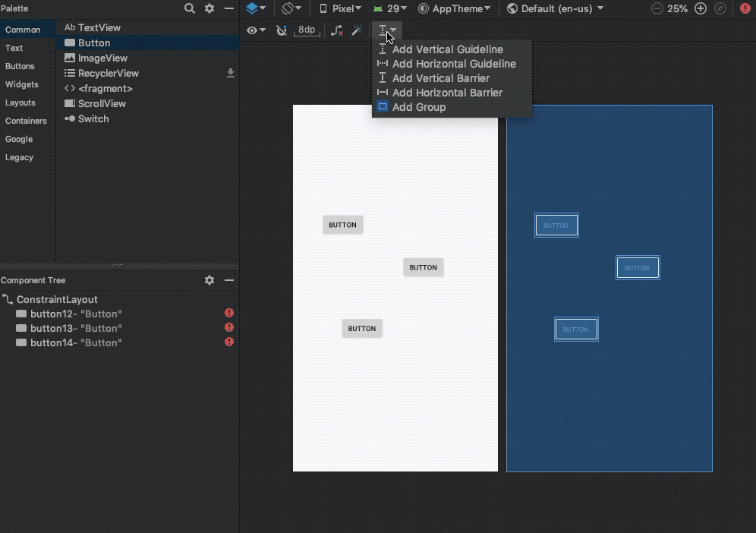This screenshot has width=756, height=533.
Task: Select ConstraintLayout in Component Tree
Action: click(x=120, y=300)
